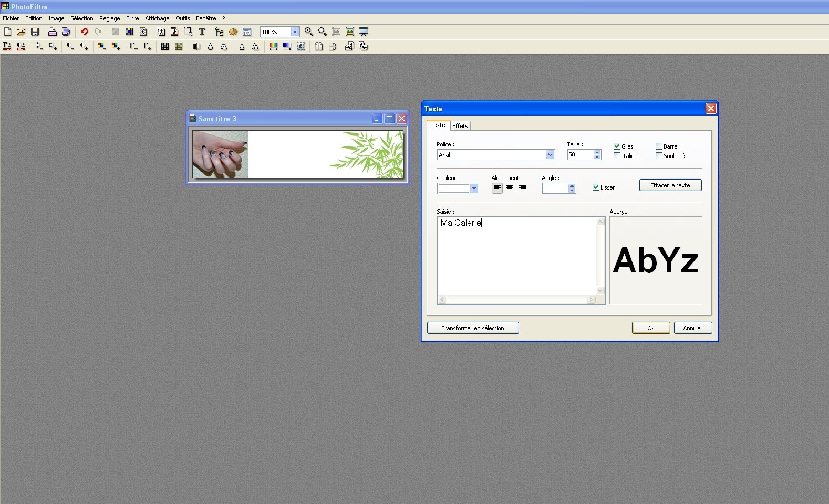Image resolution: width=829 pixels, height=504 pixels.
Task: Click the Zoom out magnifier icon
Action: coord(323,32)
